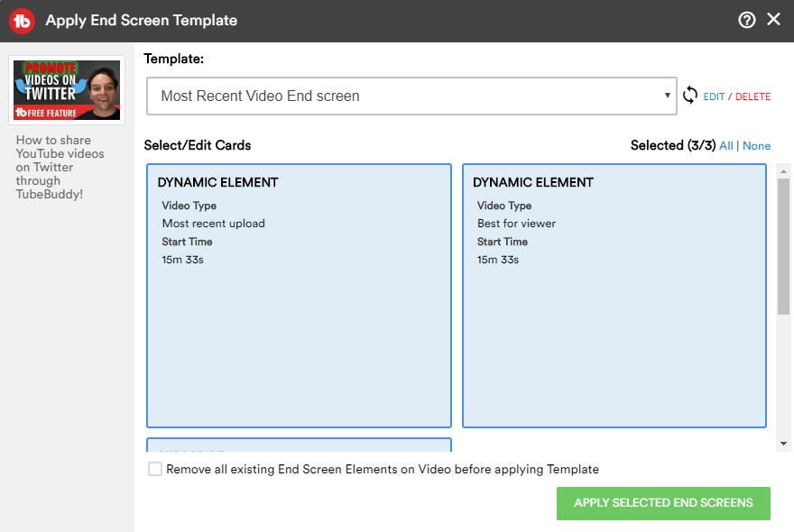This screenshot has height=532, width=794.
Task: Click the video title text under thumbnail
Action: point(60,167)
